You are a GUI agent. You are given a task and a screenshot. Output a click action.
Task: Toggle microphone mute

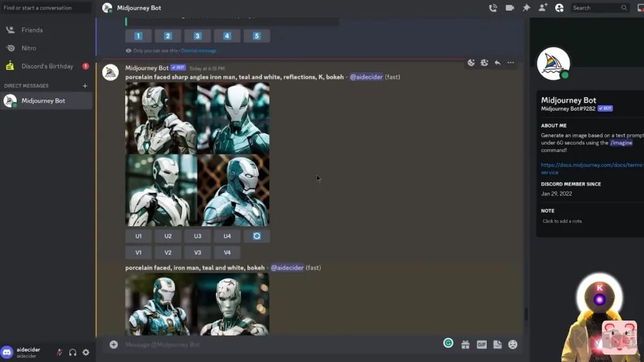point(59,353)
